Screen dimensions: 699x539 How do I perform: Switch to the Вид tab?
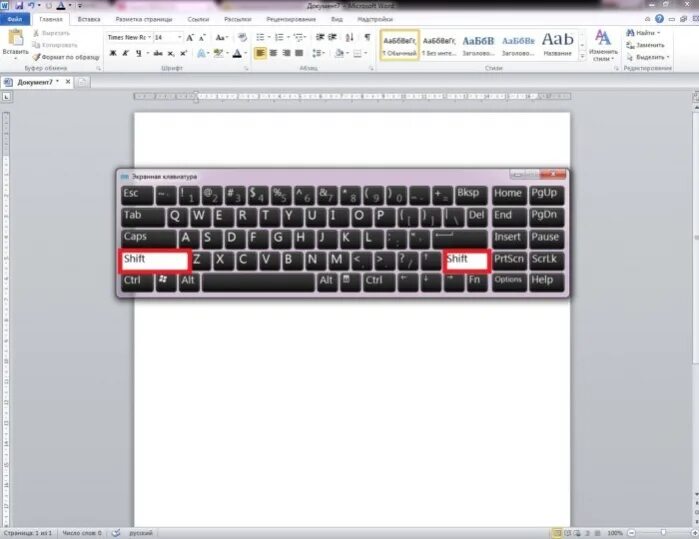[x=337, y=19]
